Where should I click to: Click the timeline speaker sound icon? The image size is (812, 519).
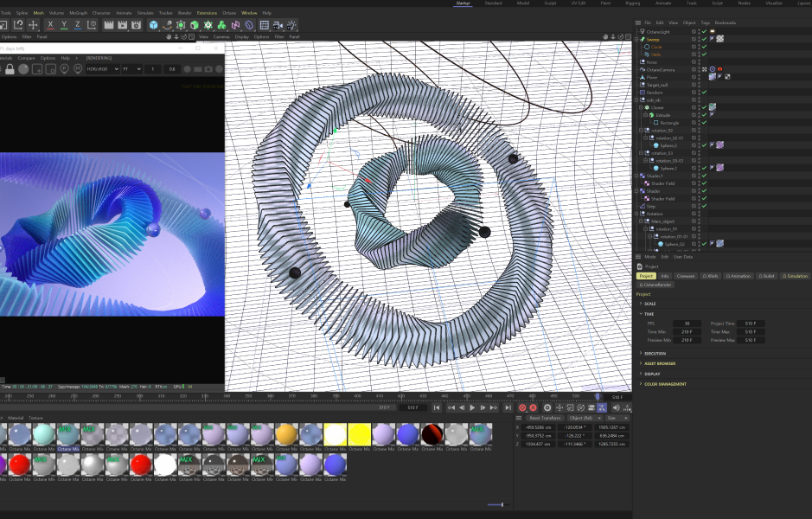(x=617, y=407)
